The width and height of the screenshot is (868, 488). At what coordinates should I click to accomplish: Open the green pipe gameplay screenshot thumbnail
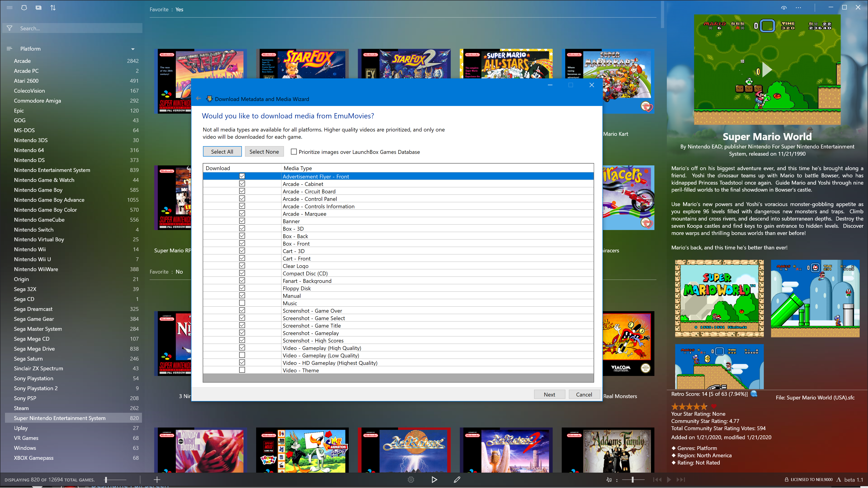tap(815, 298)
